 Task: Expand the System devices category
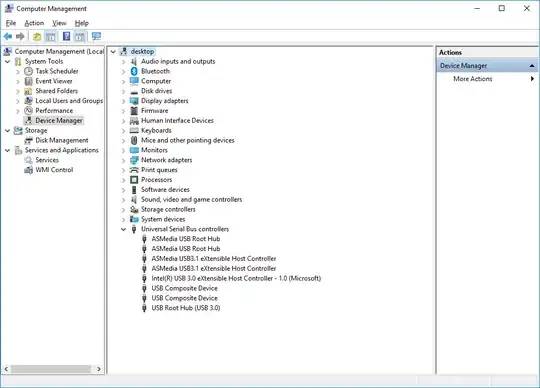pos(123,220)
